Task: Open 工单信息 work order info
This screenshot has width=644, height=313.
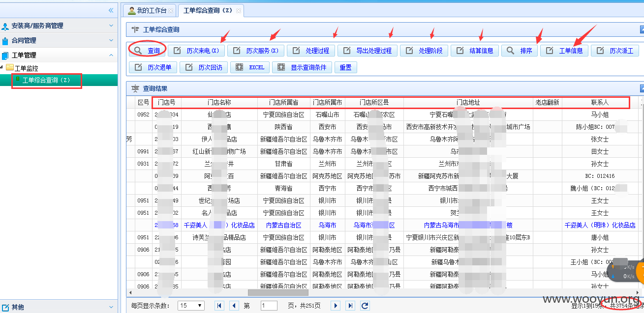Action: [564, 51]
